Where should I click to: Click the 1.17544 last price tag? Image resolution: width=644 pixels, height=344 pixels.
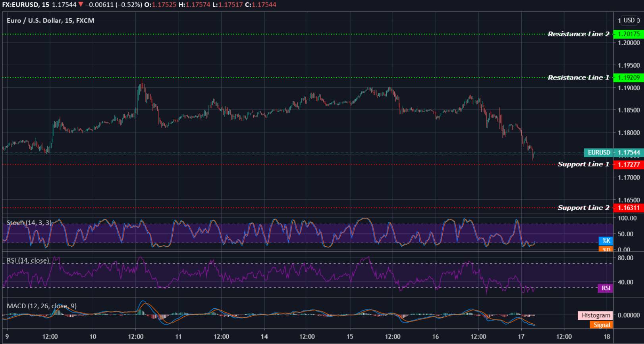point(629,153)
